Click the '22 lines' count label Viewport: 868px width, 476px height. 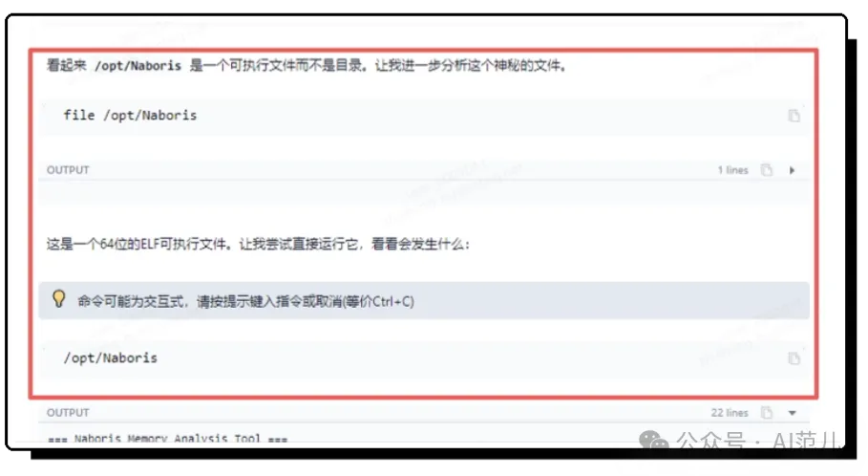point(730,413)
